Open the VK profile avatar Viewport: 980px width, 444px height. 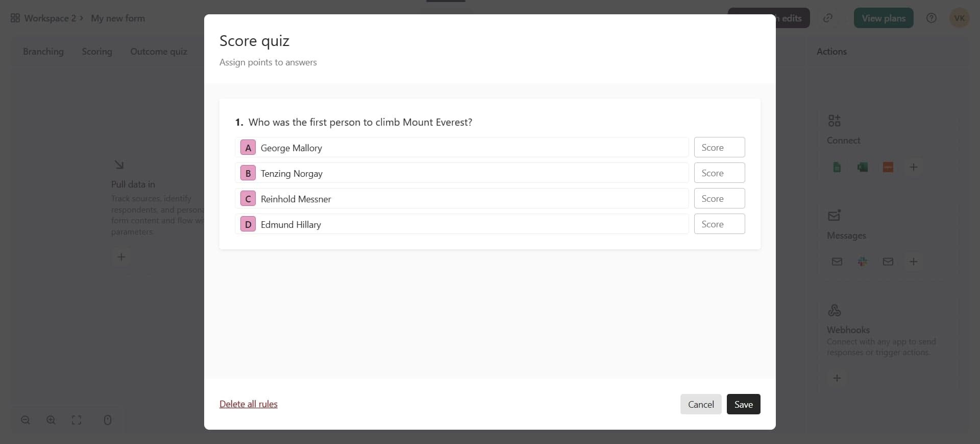[x=960, y=18]
